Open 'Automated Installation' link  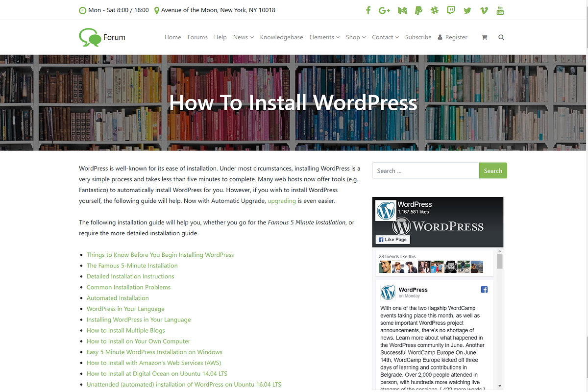(118, 298)
